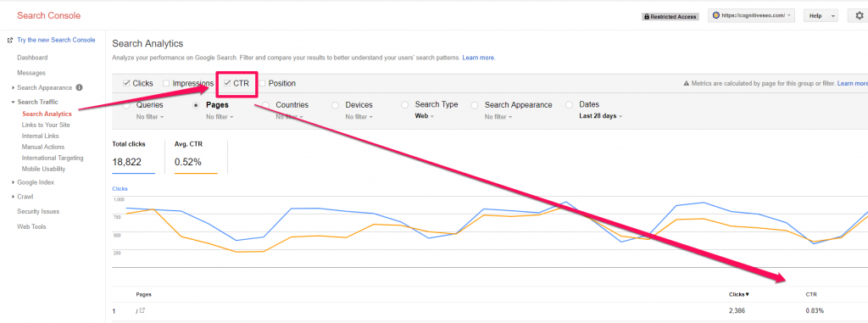Open Messages in the sidebar
This screenshot has height=323, width=868.
click(31, 73)
